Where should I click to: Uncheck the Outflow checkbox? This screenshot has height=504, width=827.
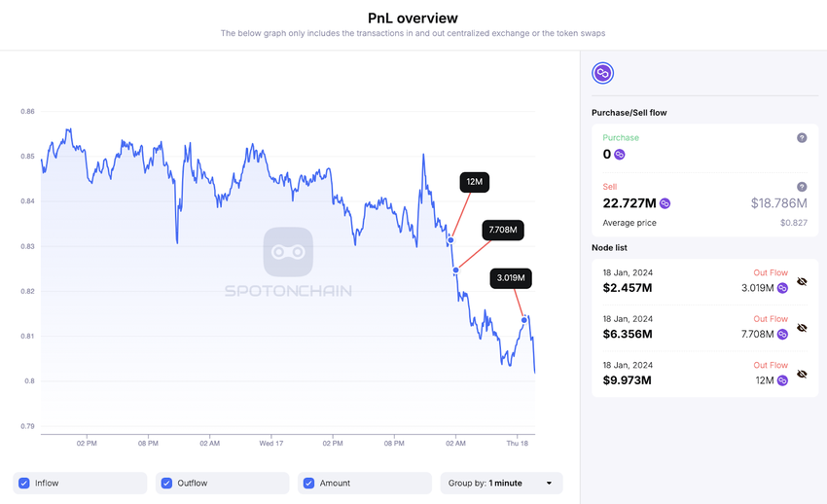pos(166,483)
